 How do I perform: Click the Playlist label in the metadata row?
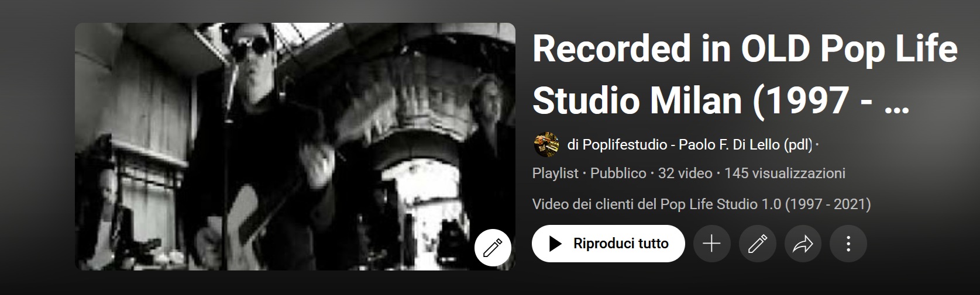pos(555,173)
